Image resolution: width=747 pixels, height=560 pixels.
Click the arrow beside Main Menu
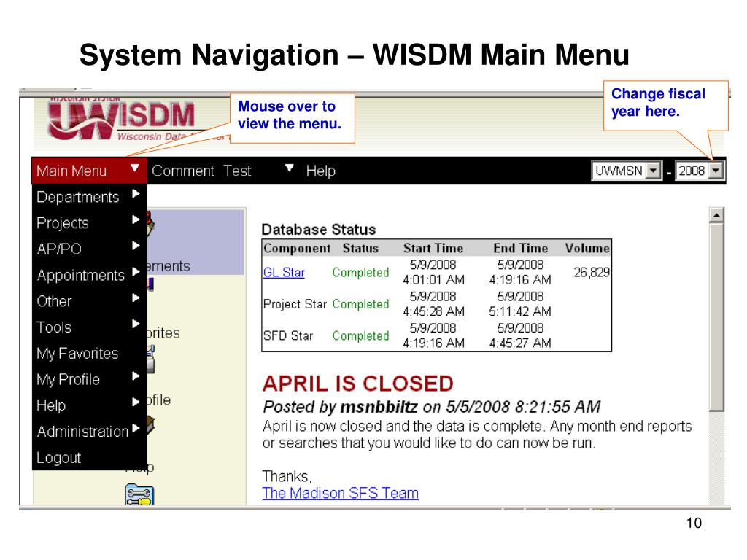[x=135, y=168]
